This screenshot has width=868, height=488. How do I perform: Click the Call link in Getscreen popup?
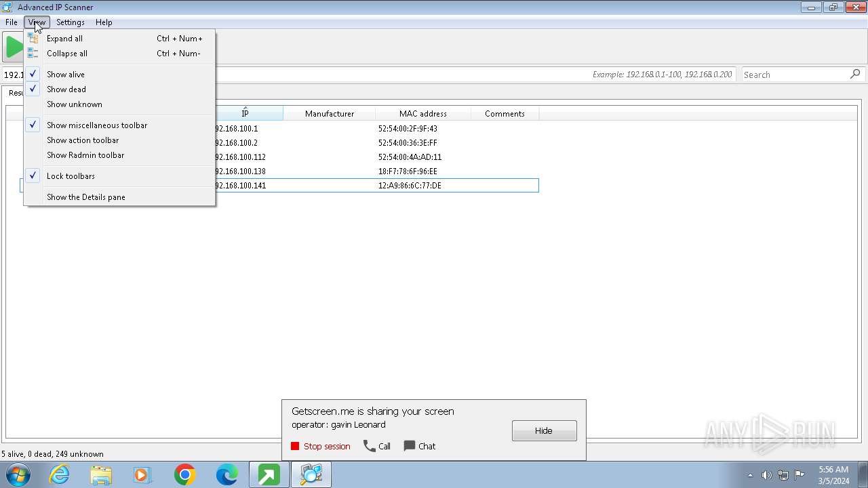pos(384,446)
